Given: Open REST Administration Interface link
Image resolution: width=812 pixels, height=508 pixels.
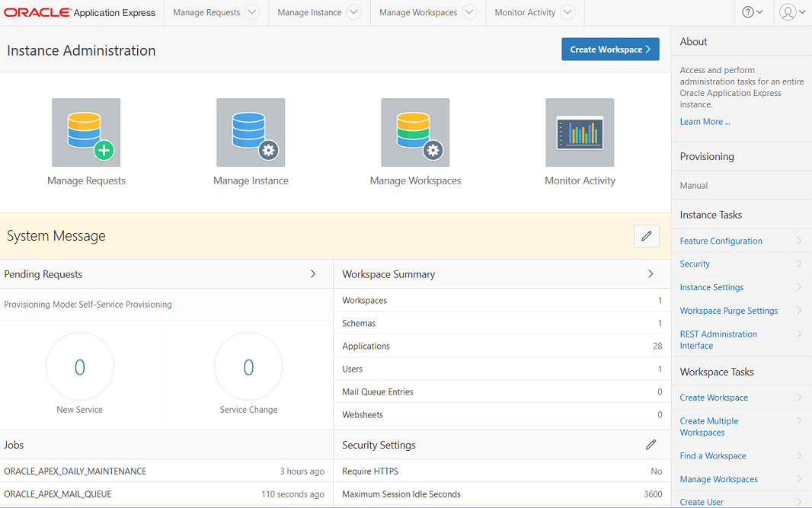Looking at the screenshot, I should pos(718,340).
